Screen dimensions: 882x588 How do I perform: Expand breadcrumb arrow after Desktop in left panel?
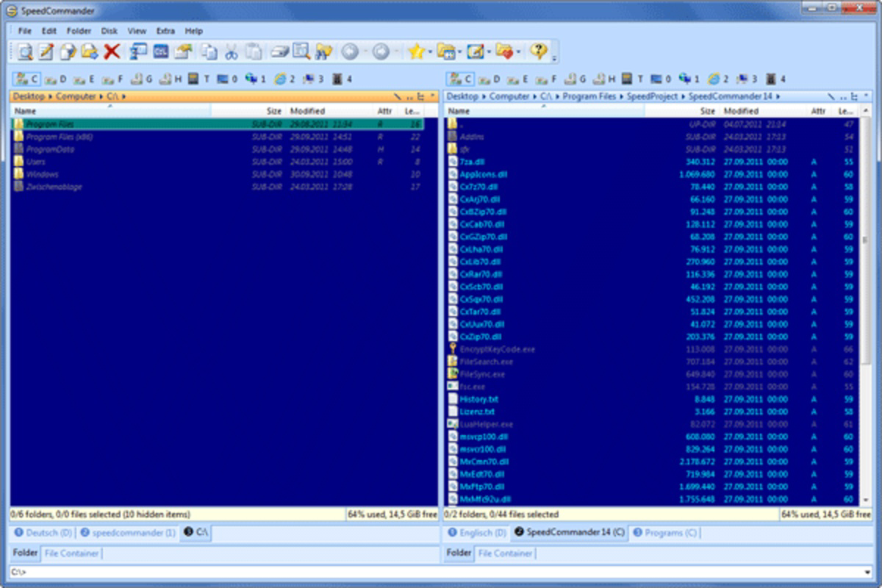tap(50, 96)
